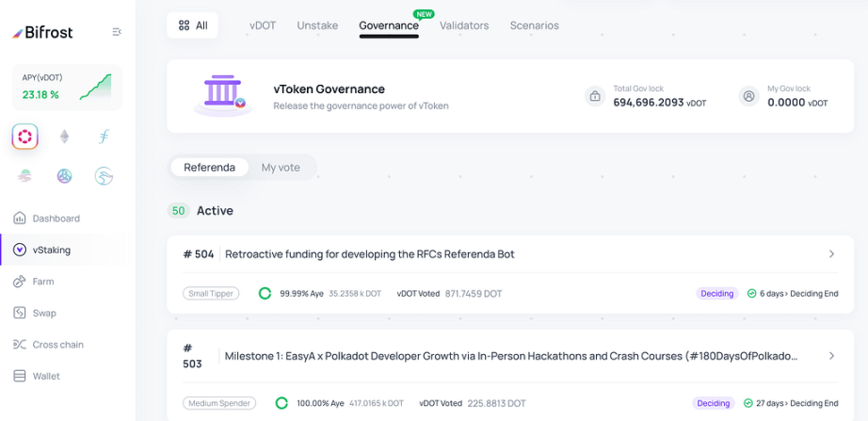The image size is (868, 421).
Task: Expand referendum 503 chevron
Action: pyautogui.click(x=831, y=356)
